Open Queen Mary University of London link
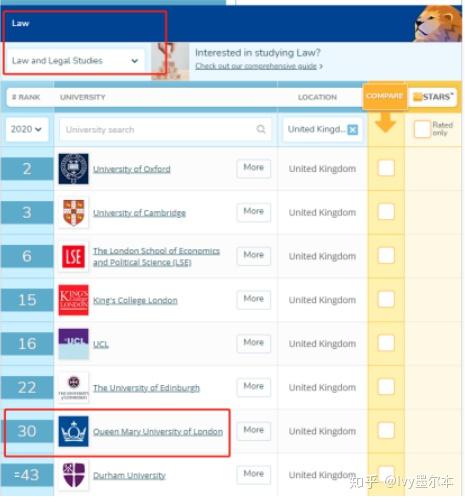Viewport: 465px width, 502px height. point(158,431)
